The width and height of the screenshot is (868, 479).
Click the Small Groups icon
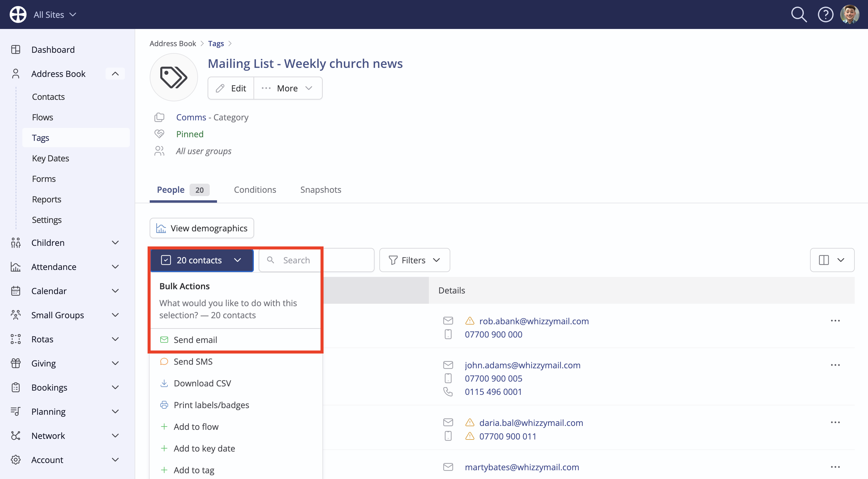(16, 315)
